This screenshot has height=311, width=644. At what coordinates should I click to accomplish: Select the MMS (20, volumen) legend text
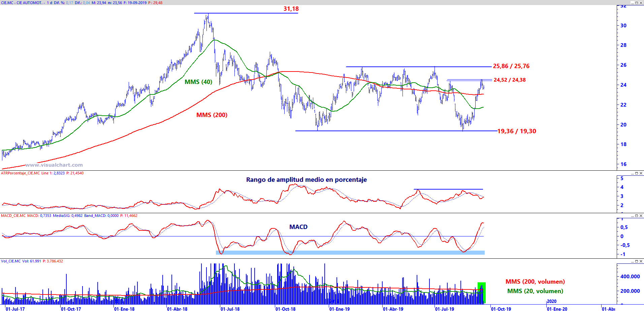535,291
